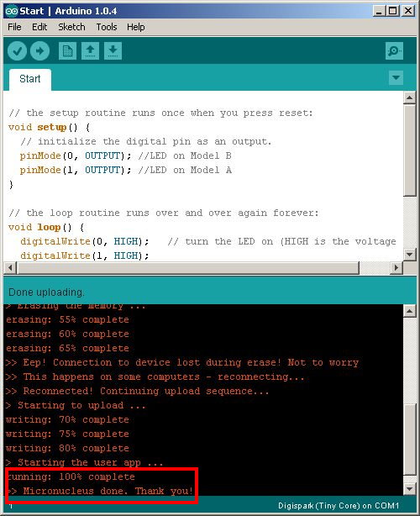Maximize the Arduino window
Image resolution: width=420 pixels, height=516 pixels.
point(393,11)
